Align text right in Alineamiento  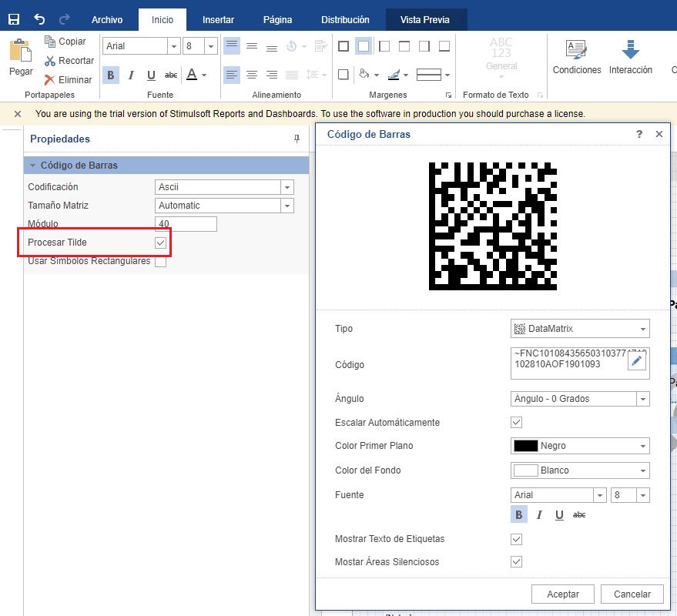tap(272, 75)
